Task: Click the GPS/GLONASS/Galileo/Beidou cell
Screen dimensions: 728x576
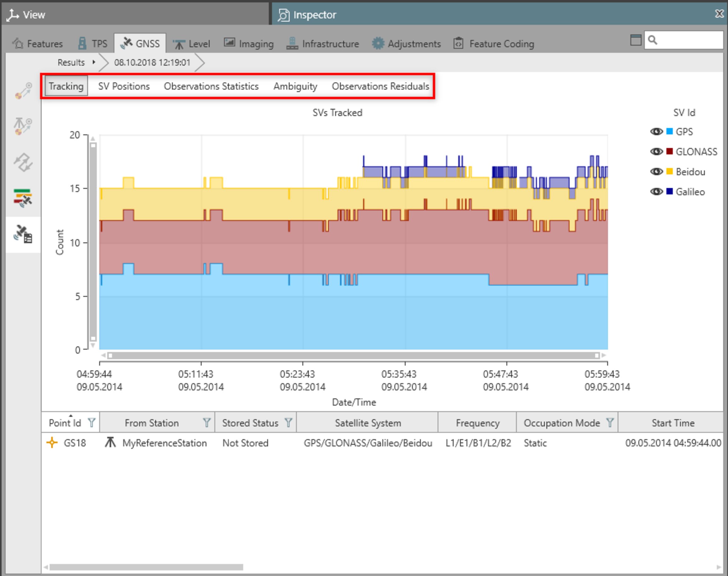Action: [x=368, y=443]
